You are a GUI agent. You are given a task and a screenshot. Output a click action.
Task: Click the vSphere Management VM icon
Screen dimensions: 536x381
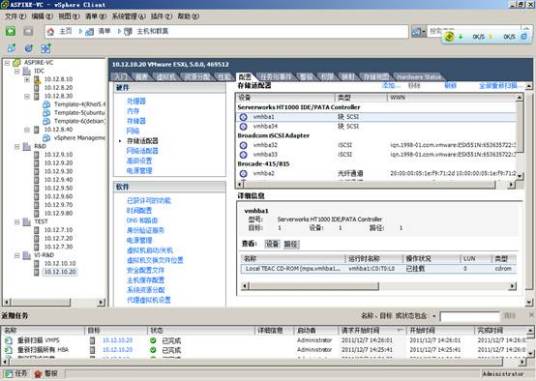click(x=46, y=138)
